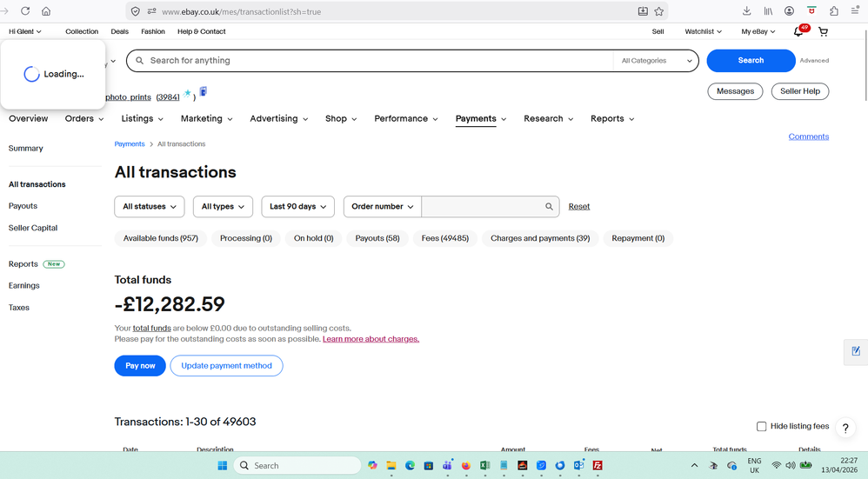Open the Seller Help button
868x479 pixels.
pos(800,91)
